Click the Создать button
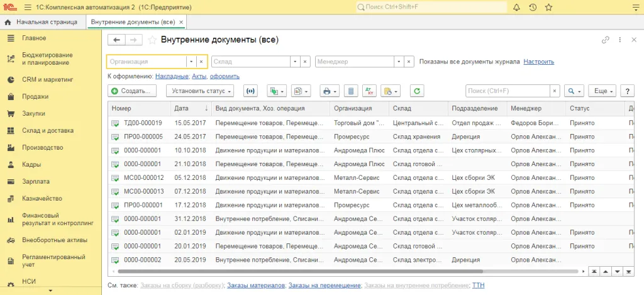644x295 pixels. (x=132, y=91)
